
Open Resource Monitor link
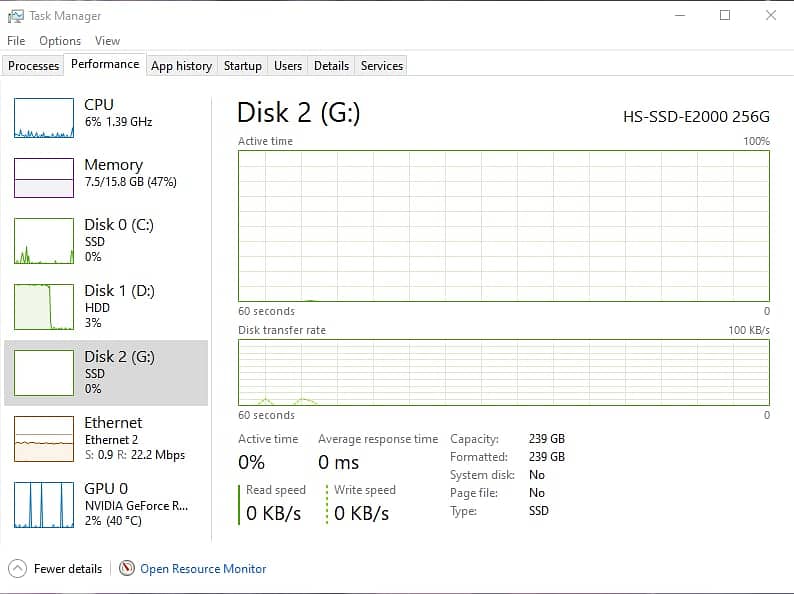pyautogui.click(x=203, y=569)
